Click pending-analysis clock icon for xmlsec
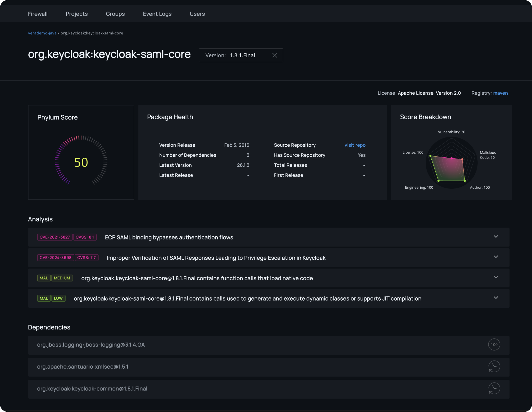 pyautogui.click(x=494, y=367)
